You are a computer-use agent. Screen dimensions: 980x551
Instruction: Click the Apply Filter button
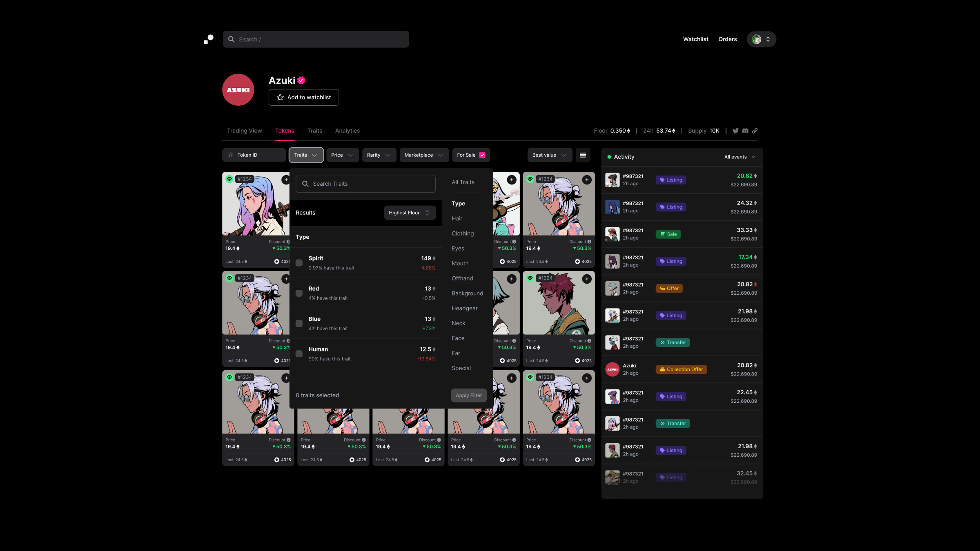(469, 395)
